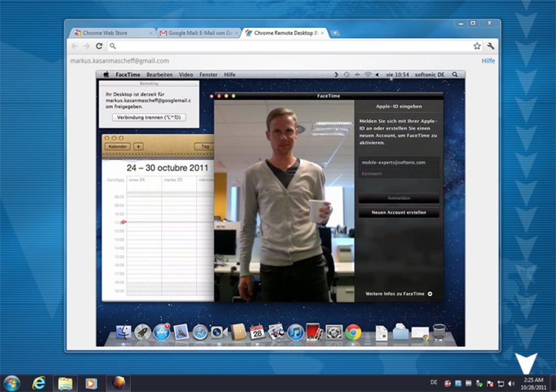Switch to the Chrome Web Store tab

click(x=111, y=33)
